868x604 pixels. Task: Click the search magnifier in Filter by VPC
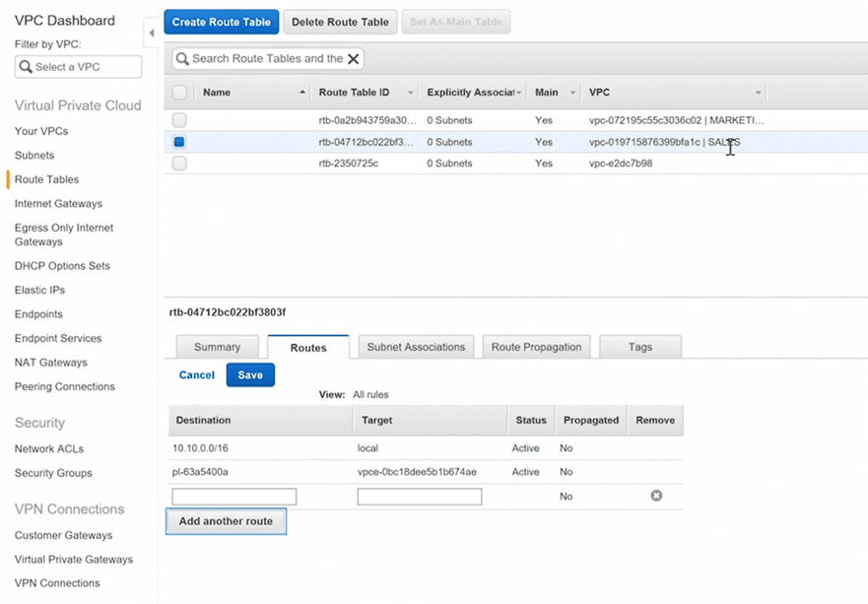coord(26,67)
